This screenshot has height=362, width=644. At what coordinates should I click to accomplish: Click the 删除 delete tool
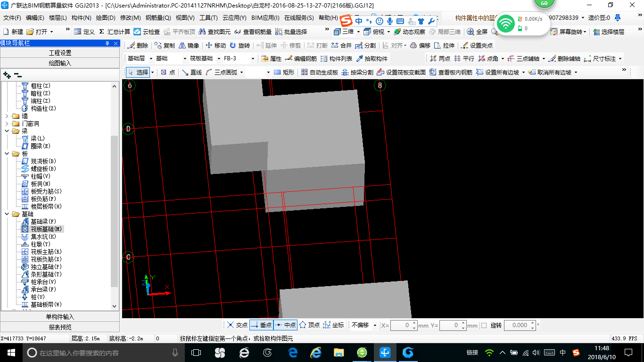click(x=138, y=45)
